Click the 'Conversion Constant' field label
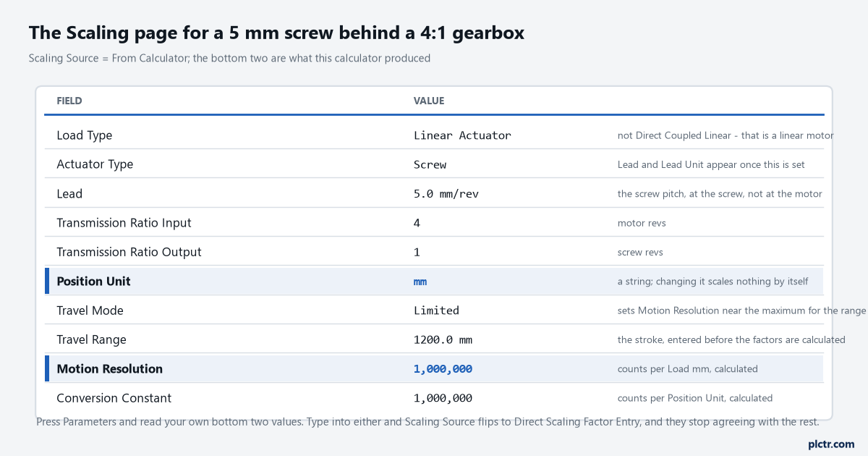Screen dimensions: 868x456 click(x=114, y=398)
